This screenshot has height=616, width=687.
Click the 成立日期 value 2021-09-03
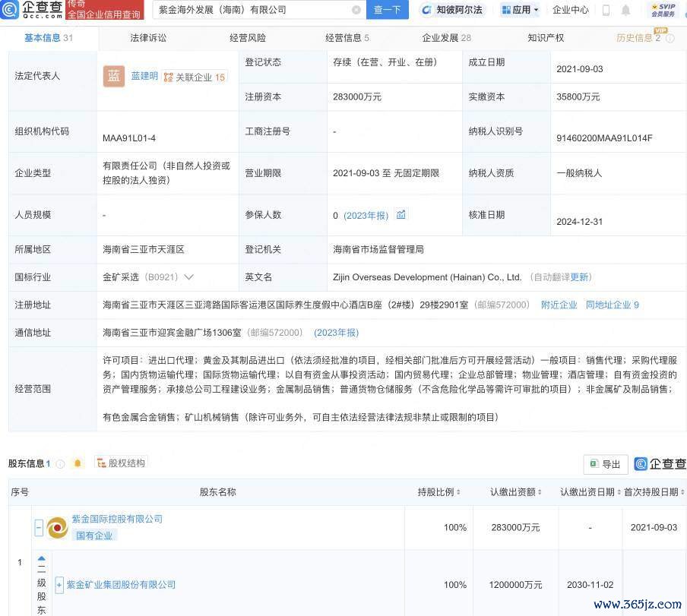pyautogui.click(x=580, y=69)
